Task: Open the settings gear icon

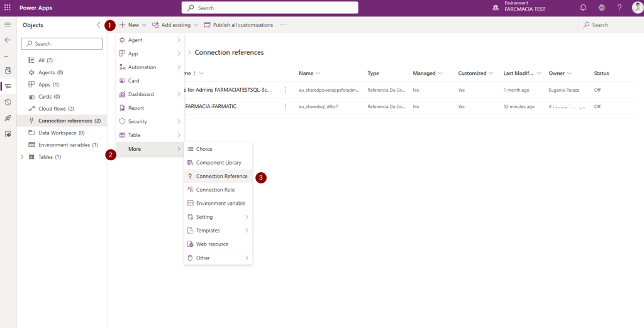Action: pos(601,8)
